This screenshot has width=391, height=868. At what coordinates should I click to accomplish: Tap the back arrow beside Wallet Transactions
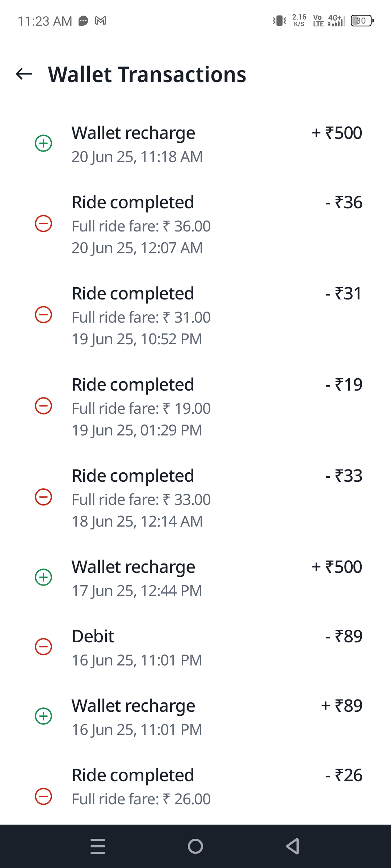[x=24, y=74]
